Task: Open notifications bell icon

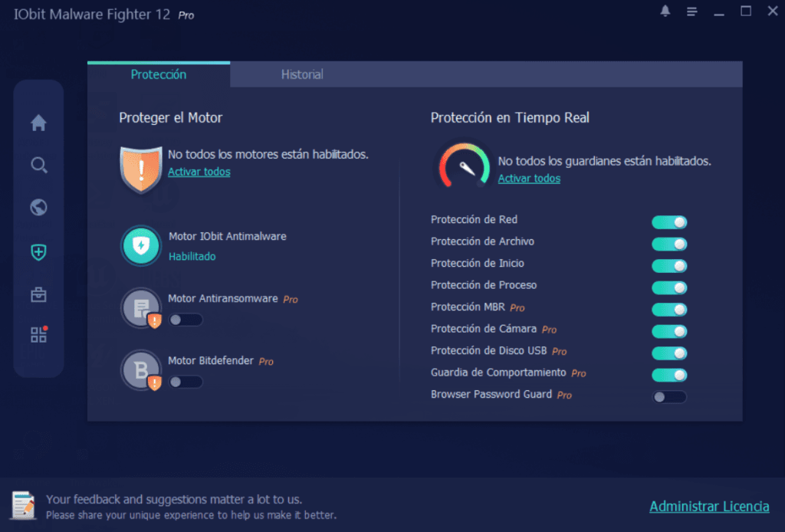Action: (665, 11)
